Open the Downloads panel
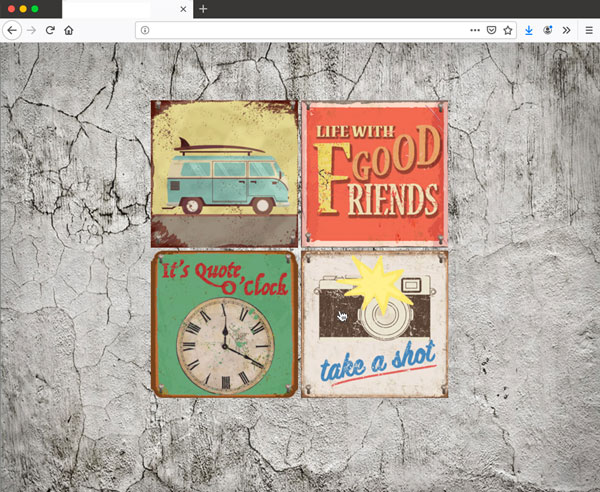The width and height of the screenshot is (600, 492). 529,30
